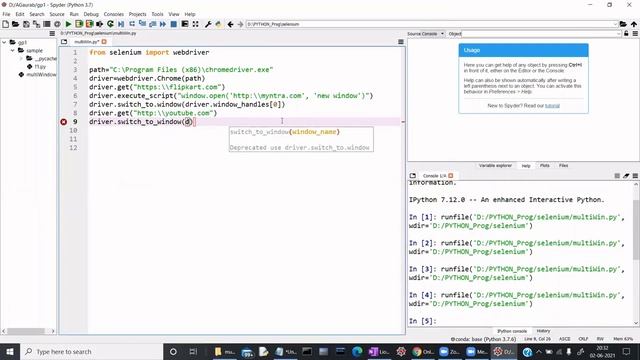Run selection or current line icon

pos(100,24)
